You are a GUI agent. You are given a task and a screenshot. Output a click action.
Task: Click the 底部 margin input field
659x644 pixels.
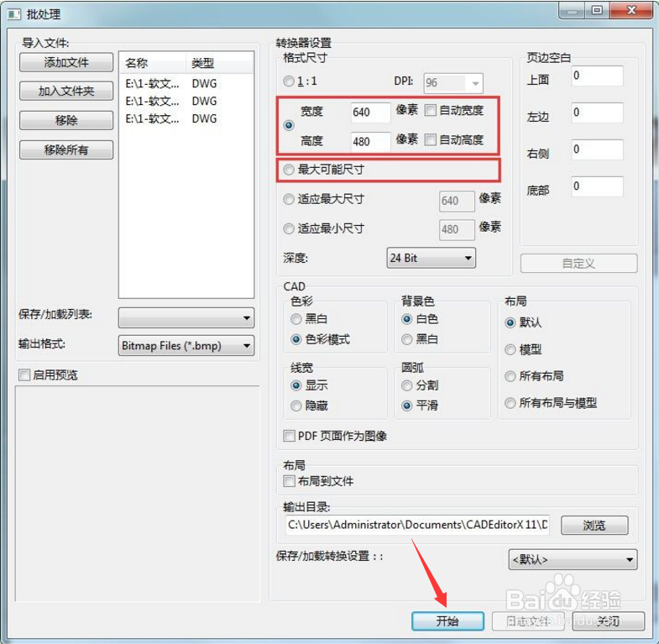[x=598, y=186]
